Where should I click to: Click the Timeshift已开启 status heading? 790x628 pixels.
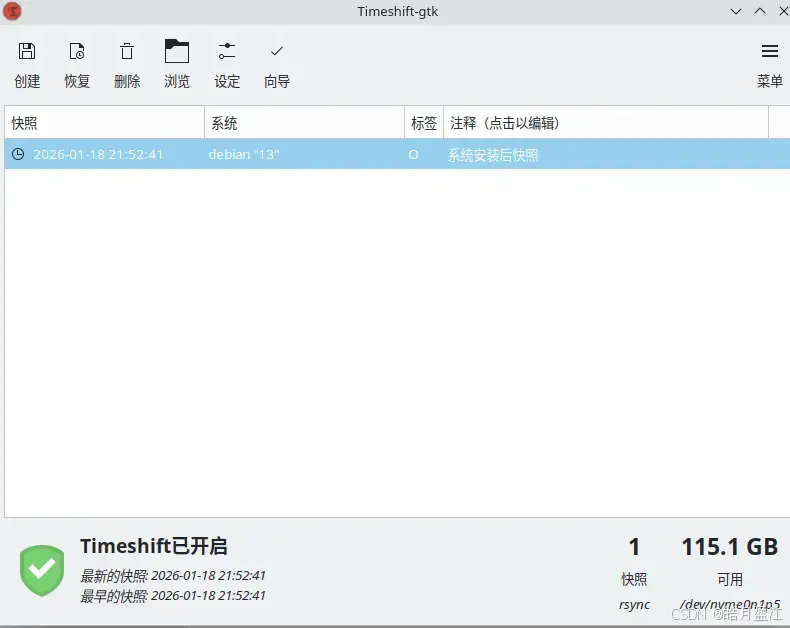click(154, 546)
